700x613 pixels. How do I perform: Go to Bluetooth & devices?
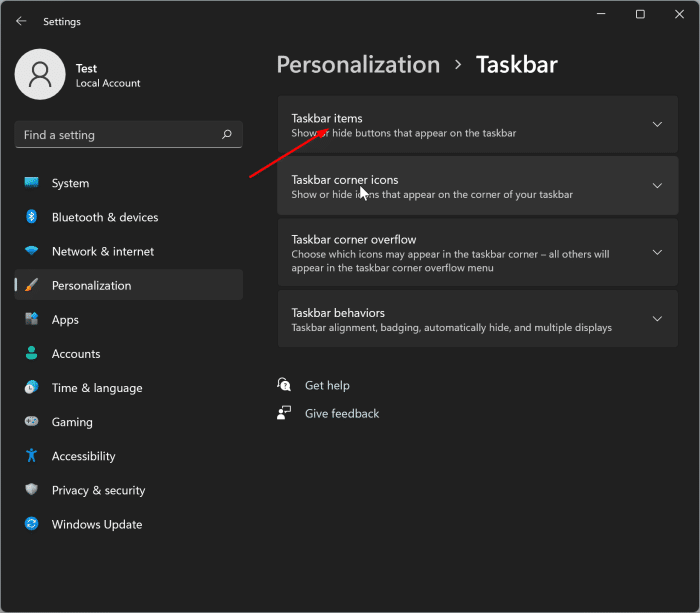[x=129, y=217]
